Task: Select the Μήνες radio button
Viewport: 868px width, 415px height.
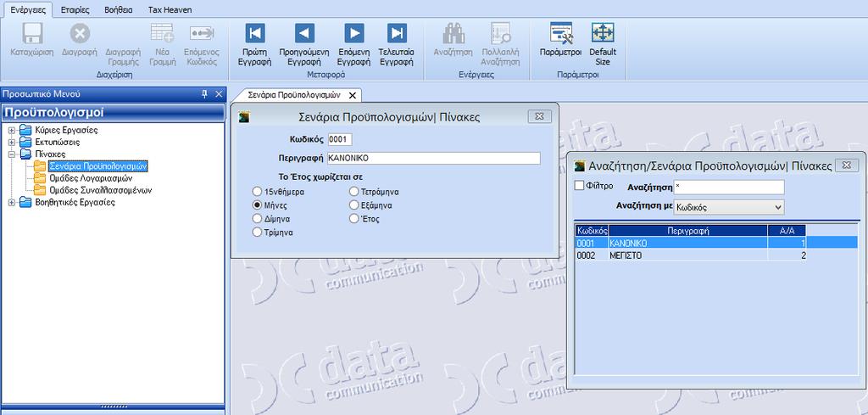Action: tap(257, 205)
